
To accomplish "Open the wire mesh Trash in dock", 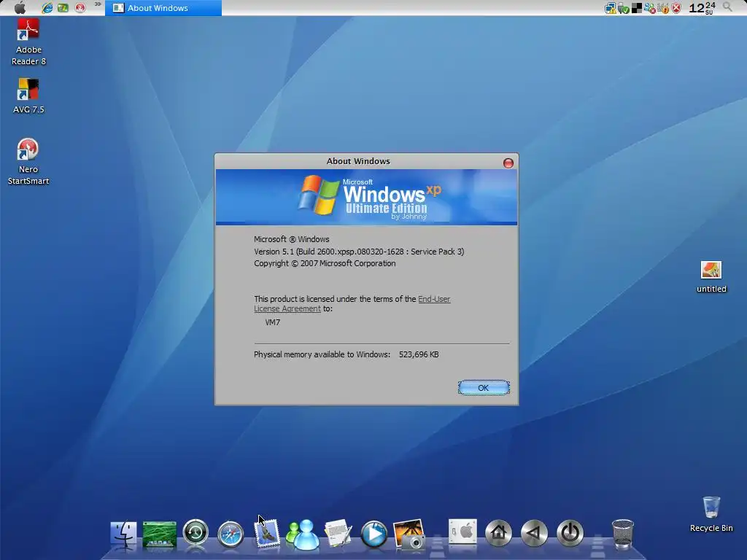I will click(623, 534).
